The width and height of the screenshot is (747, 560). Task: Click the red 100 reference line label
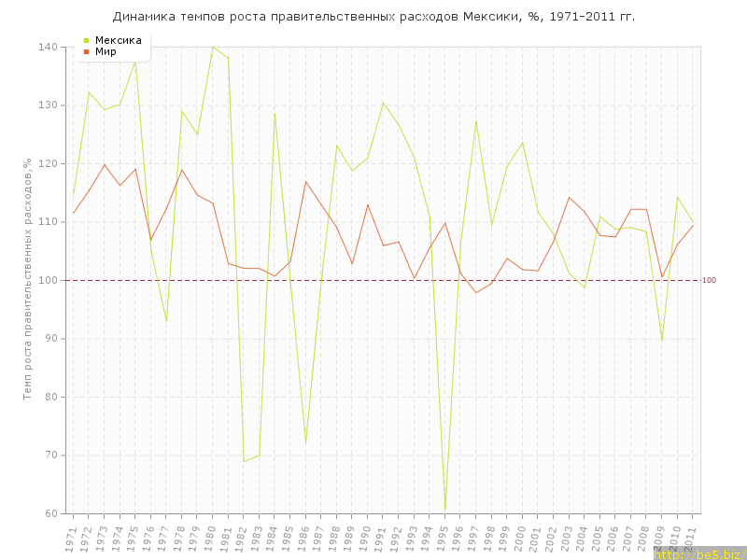pos(710,281)
